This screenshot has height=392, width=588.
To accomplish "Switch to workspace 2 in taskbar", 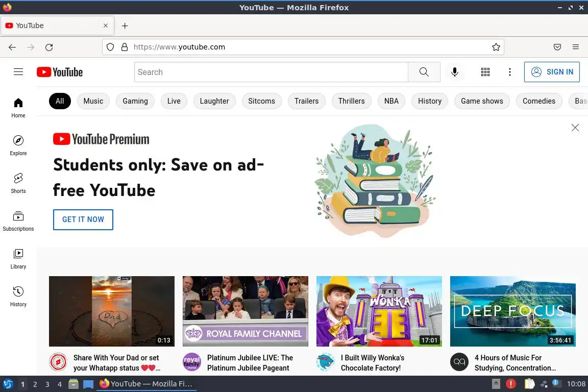I will tap(35, 384).
